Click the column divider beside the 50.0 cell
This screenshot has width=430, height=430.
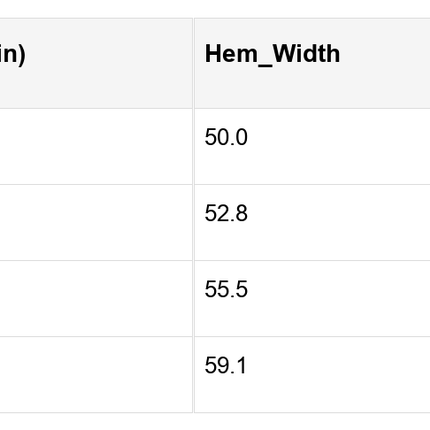click(x=193, y=146)
